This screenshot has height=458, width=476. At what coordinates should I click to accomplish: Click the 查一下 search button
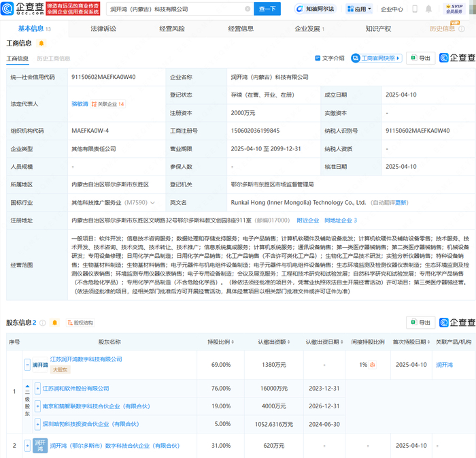(267, 9)
